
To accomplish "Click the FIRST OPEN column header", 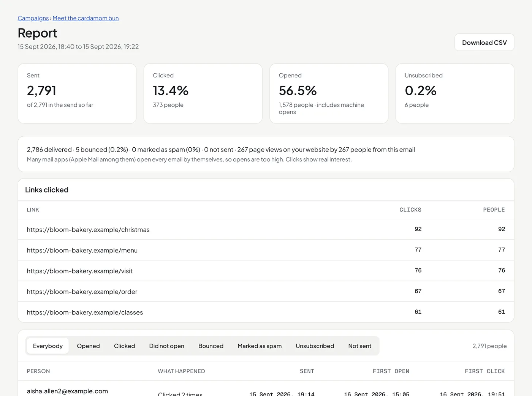I will tap(391, 371).
